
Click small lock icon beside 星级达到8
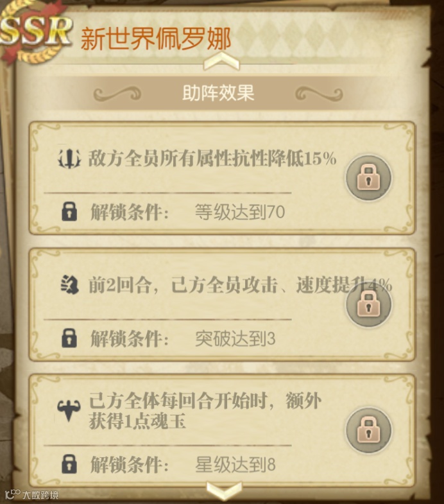pyautogui.click(x=69, y=464)
